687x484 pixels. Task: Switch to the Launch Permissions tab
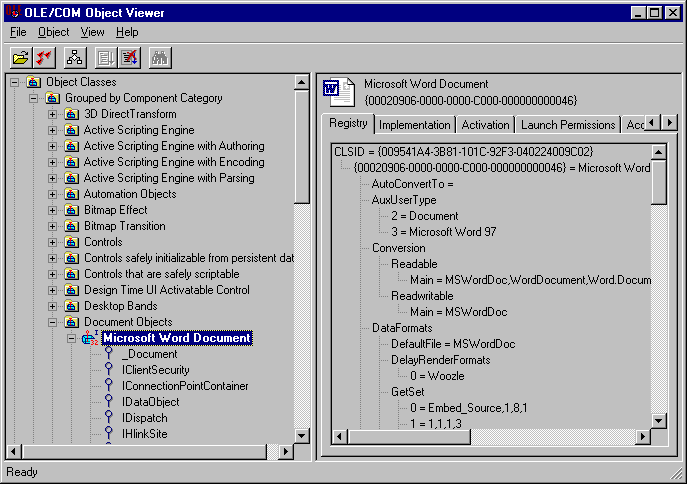pos(567,125)
